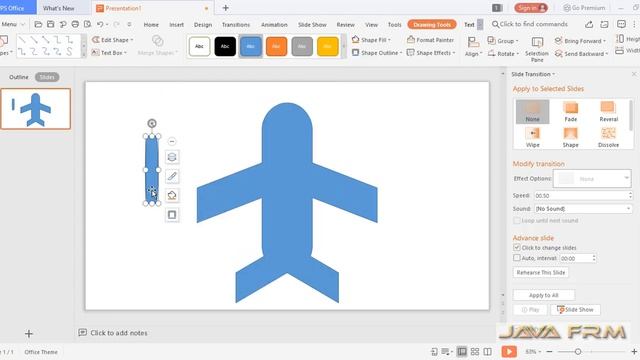The height and width of the screenshot is (360, 640).
Task: Click the notes icon beside Click to add notes
Action: 82,333
